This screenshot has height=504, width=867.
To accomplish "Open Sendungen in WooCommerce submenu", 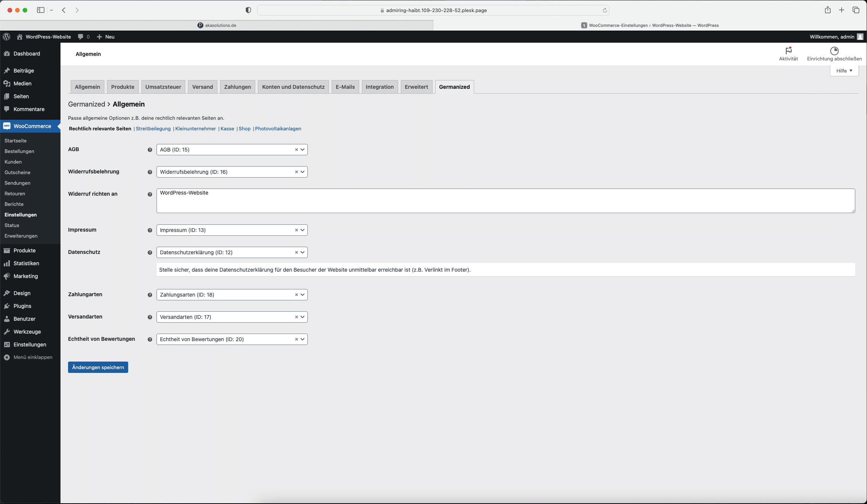I will (17, 183).
